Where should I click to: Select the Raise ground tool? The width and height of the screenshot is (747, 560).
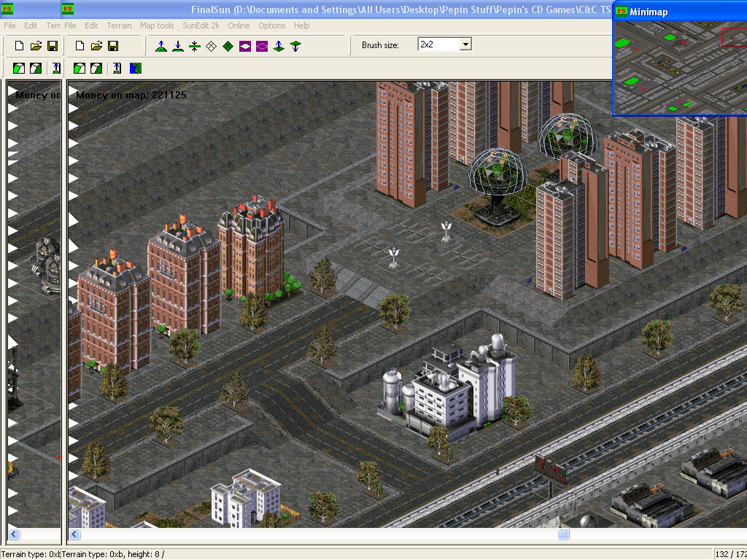[161, 46]
